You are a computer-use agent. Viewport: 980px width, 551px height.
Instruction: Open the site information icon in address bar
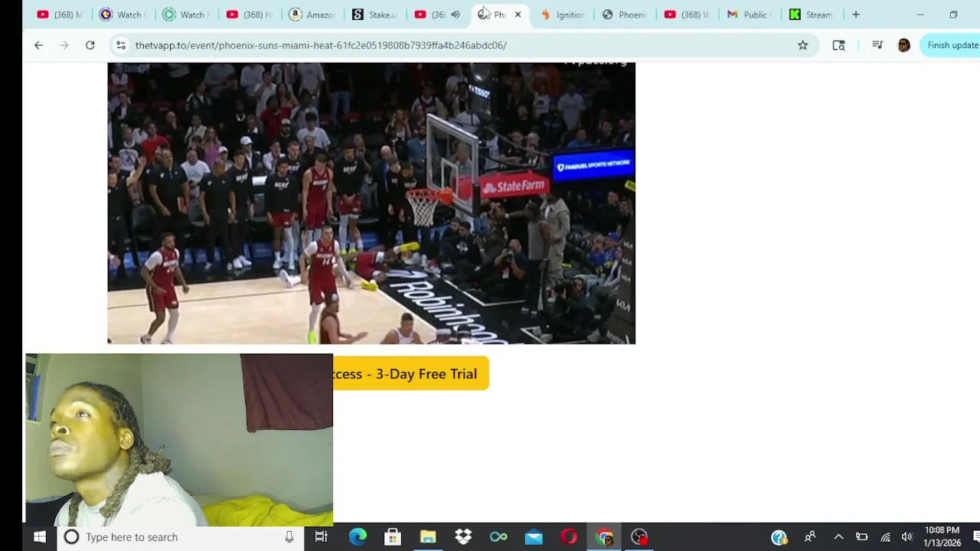(x=120, y=45)
